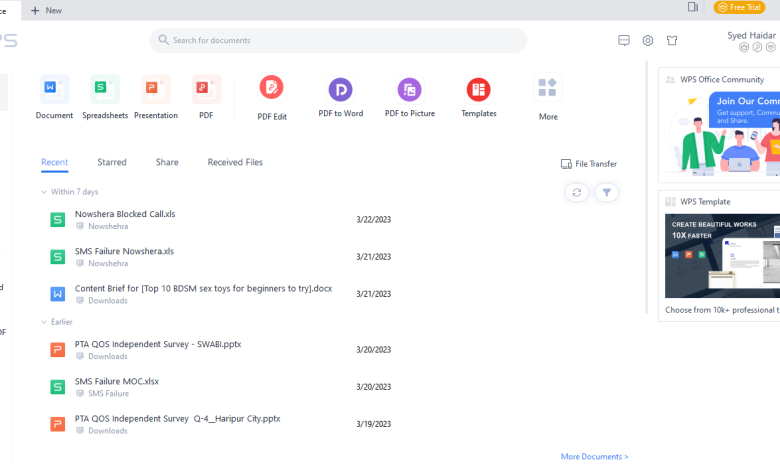Create a new Spreadsheet file
The width and height of the screenshot is (780, 470).
(x=105, y=90)
